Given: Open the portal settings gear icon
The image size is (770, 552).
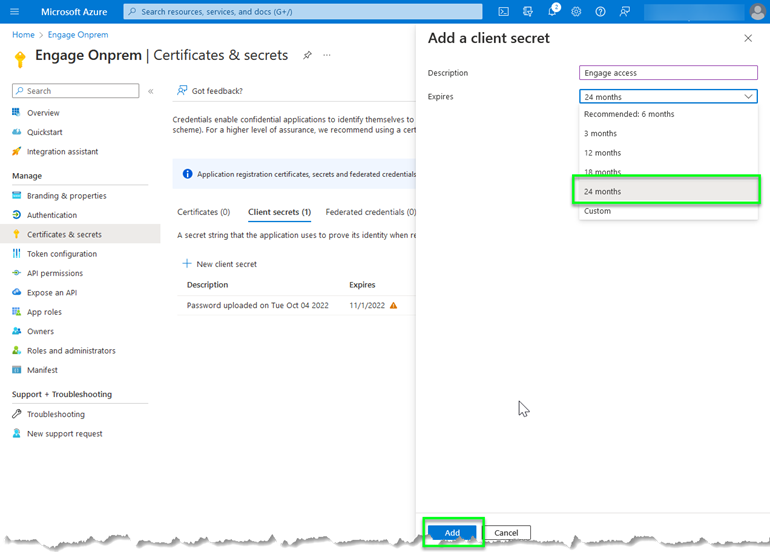Looking at the screenshot, I should tap(576, 11).
